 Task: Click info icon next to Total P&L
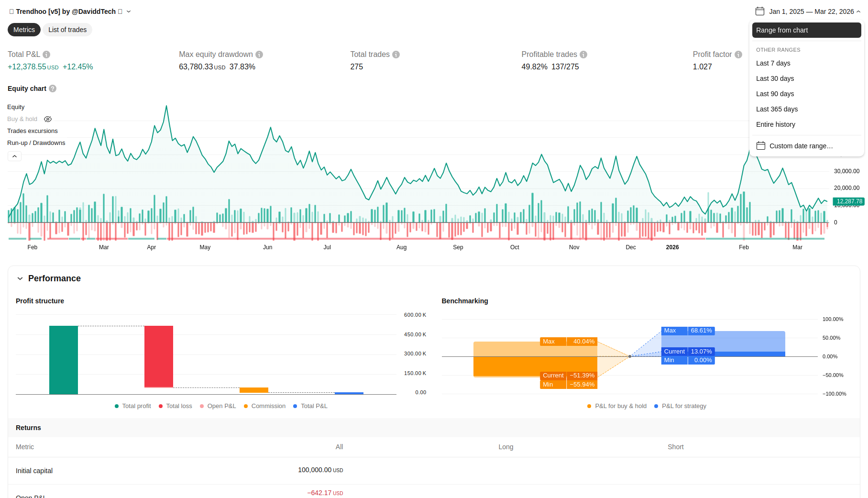click(x=46, y=55)
